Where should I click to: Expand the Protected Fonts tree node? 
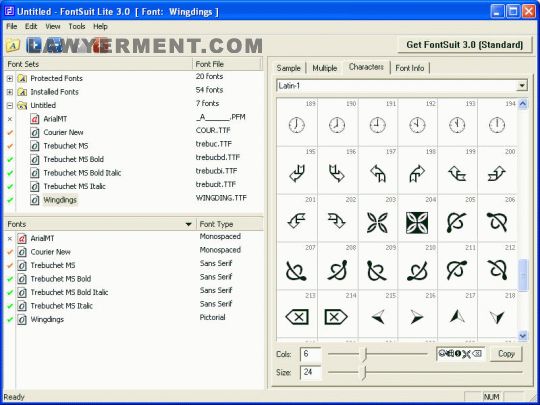[x=10, y=79]
